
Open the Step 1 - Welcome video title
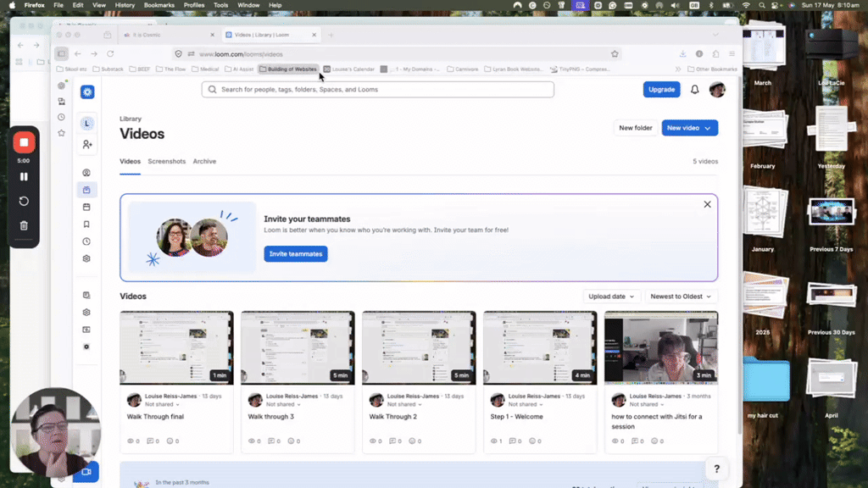pos(516,417)
